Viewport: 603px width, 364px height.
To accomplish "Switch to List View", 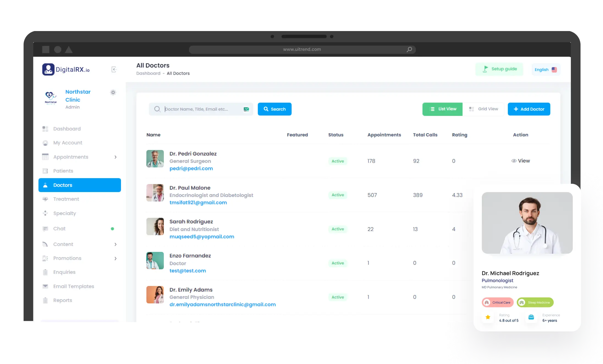I will point(442,109).
